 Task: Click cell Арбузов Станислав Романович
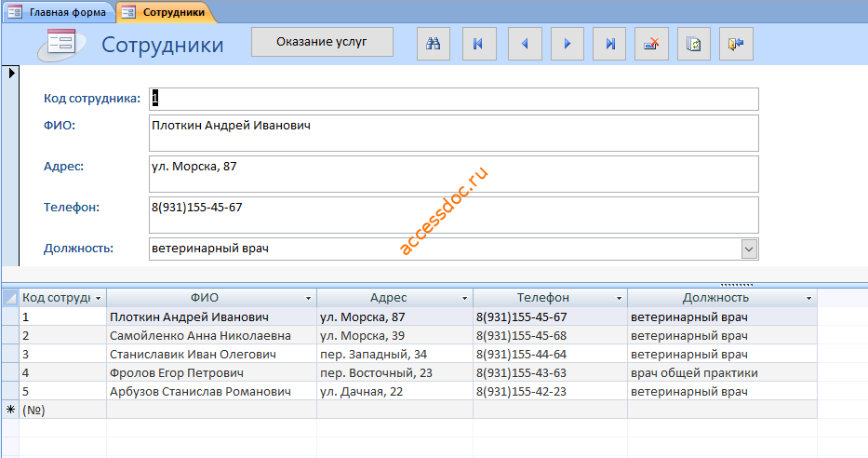point(211,391)
